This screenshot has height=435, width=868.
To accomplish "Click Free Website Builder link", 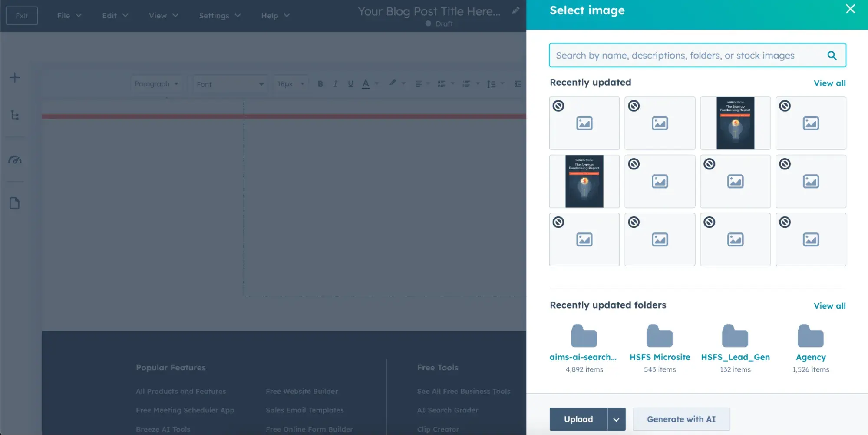I will pos(302,392).
